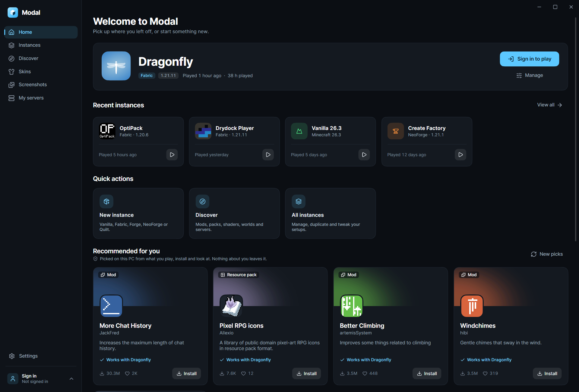Click More Chat History heart icon
The image size is (579, 392).
point(127,373)
